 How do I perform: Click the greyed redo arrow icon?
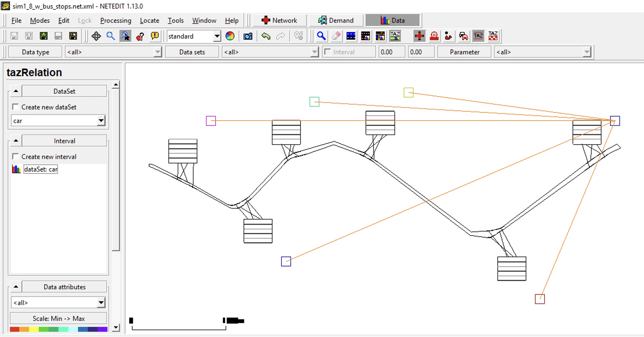click(280, 36)
